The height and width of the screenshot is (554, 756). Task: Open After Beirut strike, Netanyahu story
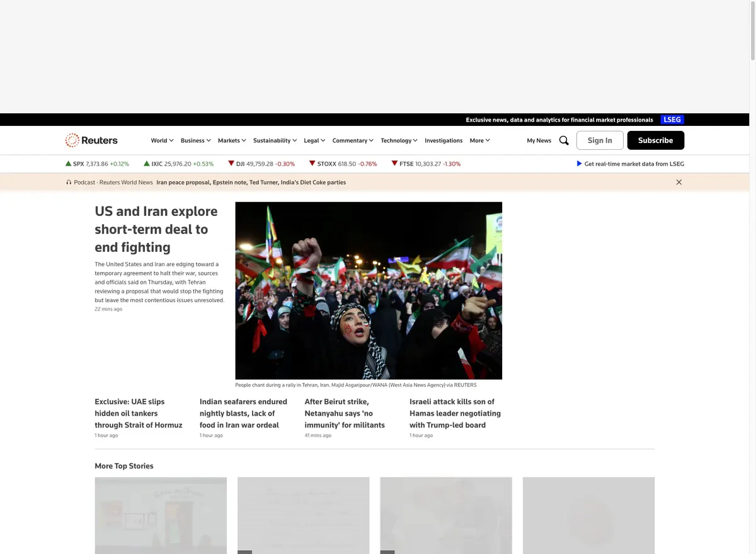point(345,413)
